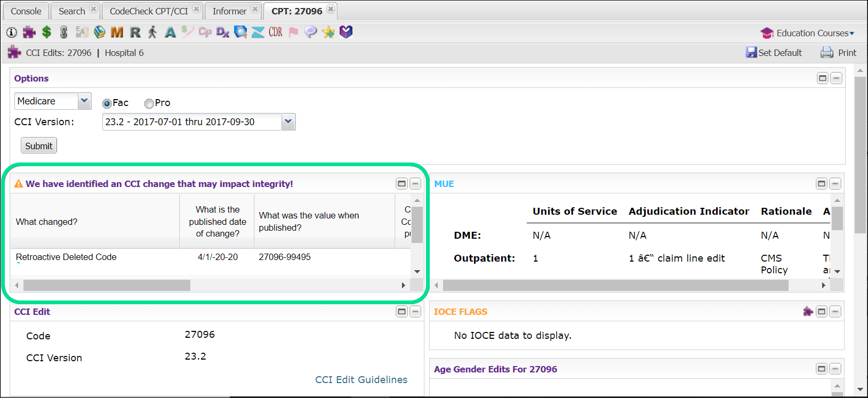Click the MUE panel horizontal scrollbar
This screenshot has width=868, height=398.
click(x=615, y=286)
